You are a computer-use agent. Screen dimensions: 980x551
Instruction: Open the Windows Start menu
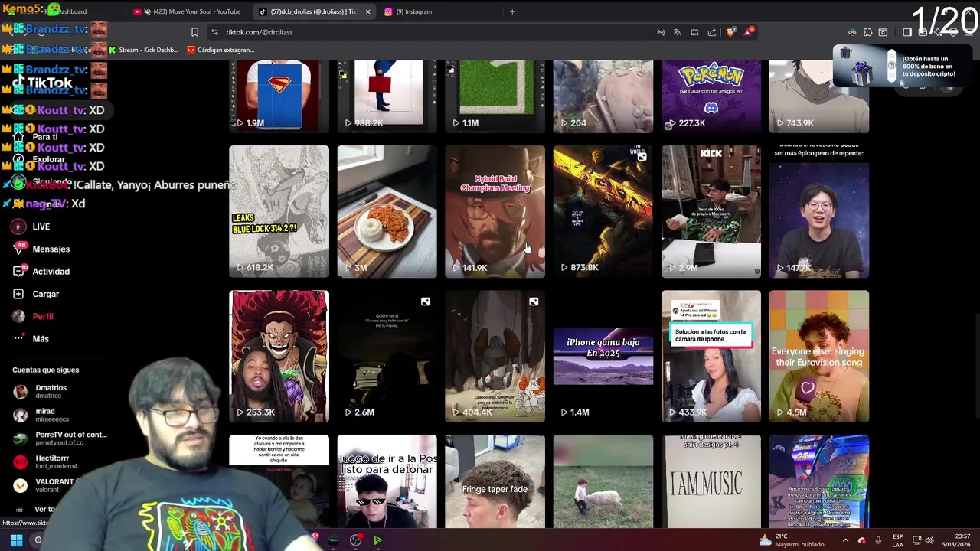(16, 540)
